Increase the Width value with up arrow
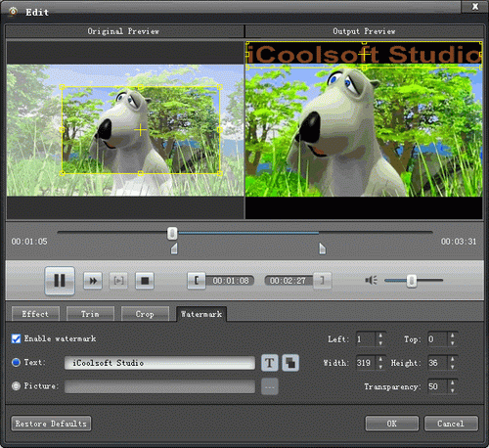Viewport: 489px width, 448px height. click(x=380, y=359)
